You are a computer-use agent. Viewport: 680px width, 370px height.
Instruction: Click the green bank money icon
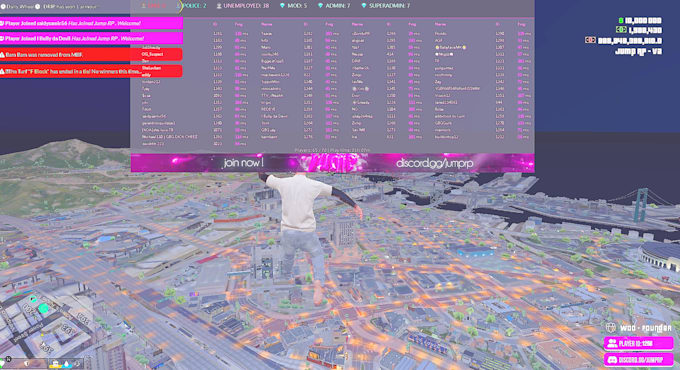coord(621,30)
